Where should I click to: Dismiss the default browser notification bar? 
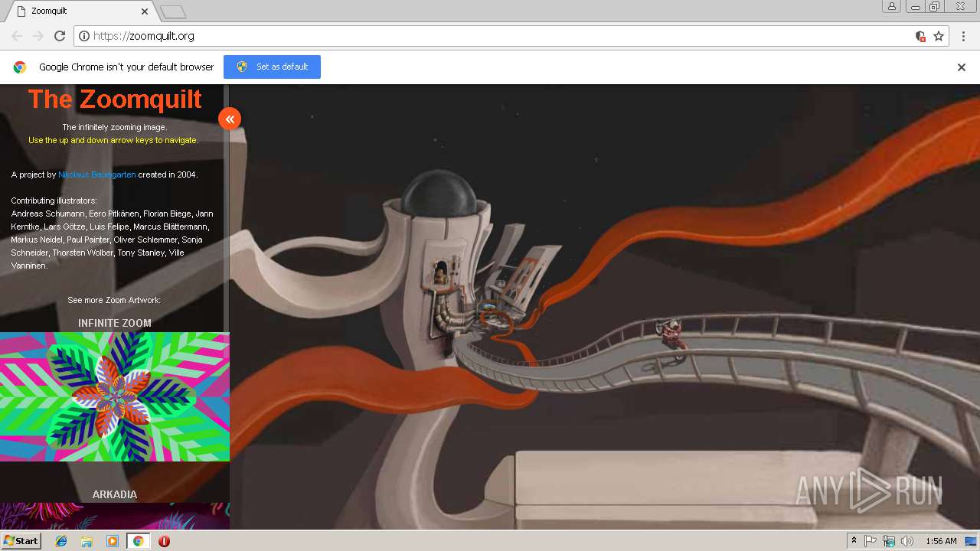[x=962, y=67]
